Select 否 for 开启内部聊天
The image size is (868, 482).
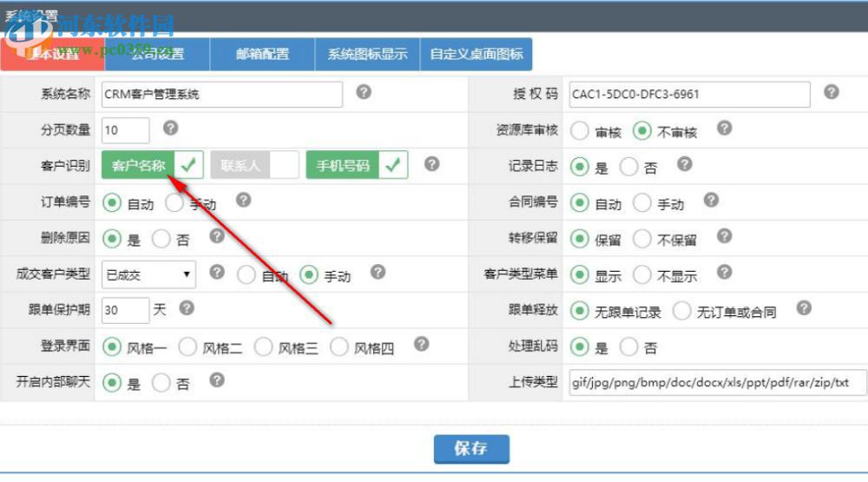(161, 383)
